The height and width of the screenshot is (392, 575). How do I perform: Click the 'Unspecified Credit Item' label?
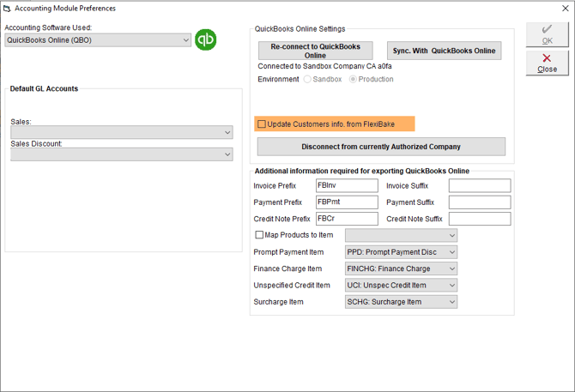pos(292,285)
